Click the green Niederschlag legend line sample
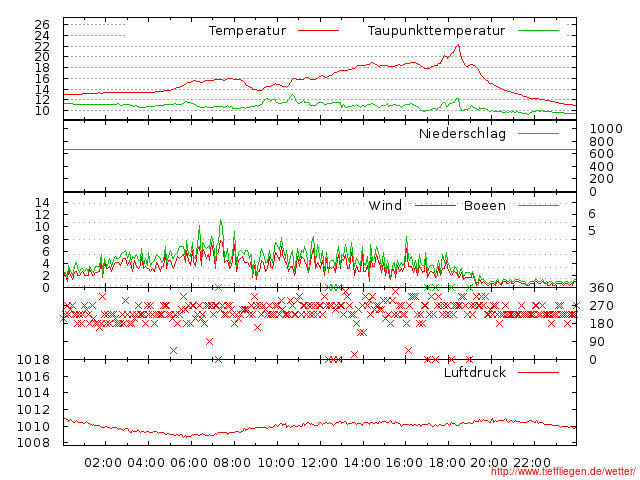The image size is (640, 480). [538, 133]
